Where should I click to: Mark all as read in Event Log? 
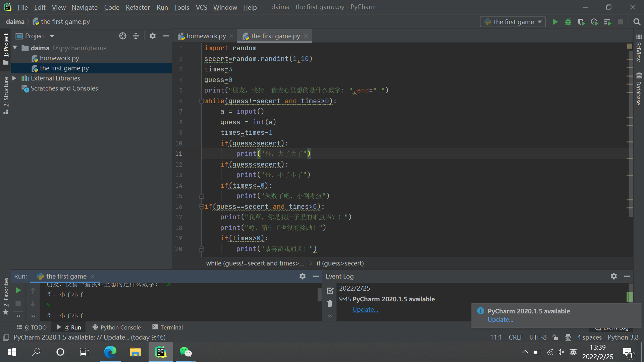pyautogui.click(x=330, y=290)
